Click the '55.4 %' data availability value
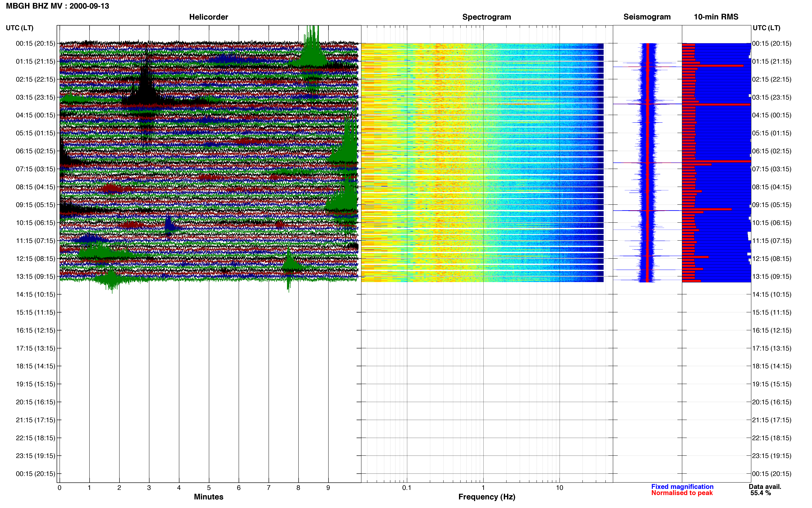This screenshot has height=508, width=812. [761, 493]
